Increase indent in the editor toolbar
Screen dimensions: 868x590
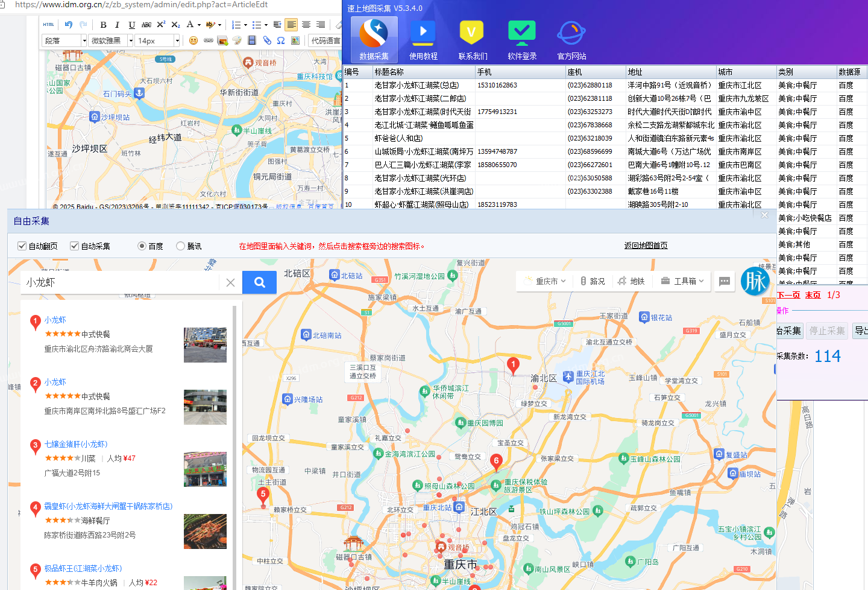point(277,25)
